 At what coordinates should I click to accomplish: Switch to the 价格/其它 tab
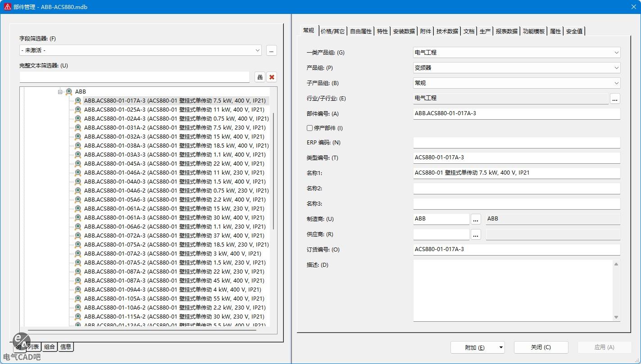coord(332,31)
